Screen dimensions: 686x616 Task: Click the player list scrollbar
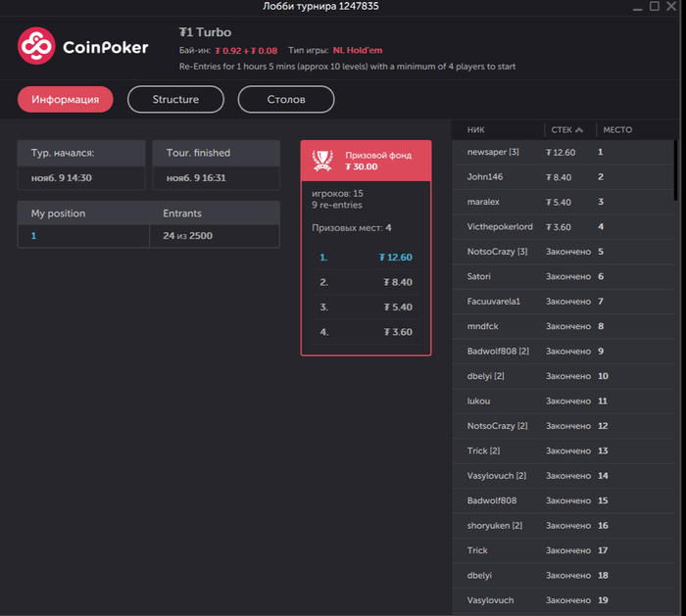click(675, 170)
